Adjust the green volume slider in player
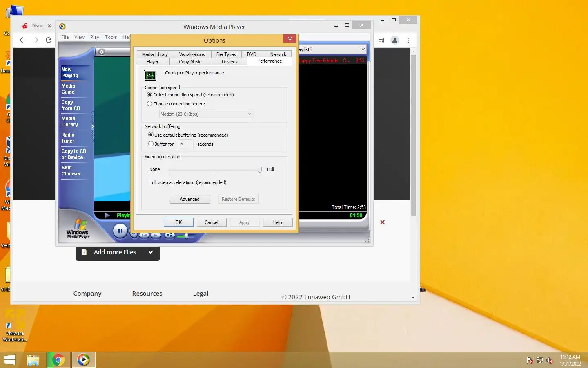This screenshot has width=588, height=368. tap(186, 236)
